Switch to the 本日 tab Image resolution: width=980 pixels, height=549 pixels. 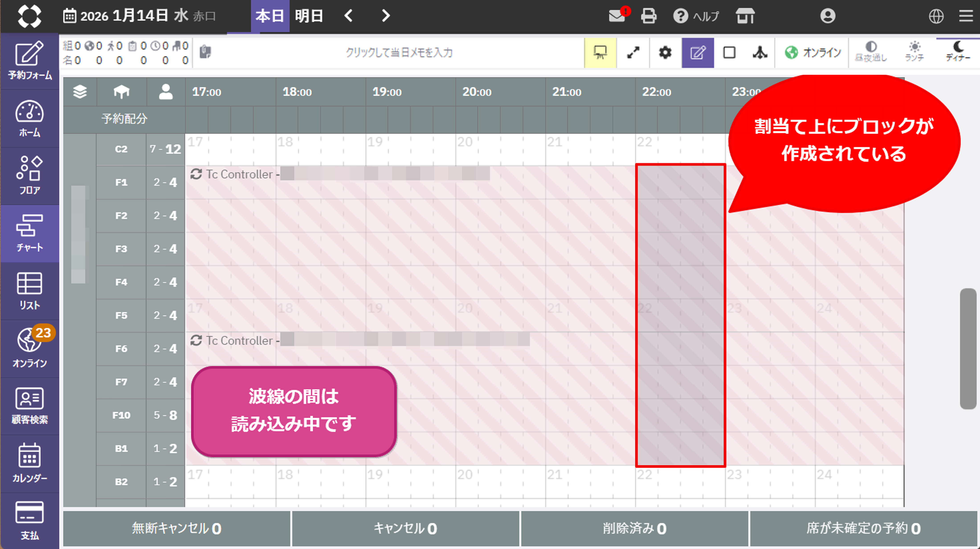tap(270, 16)
